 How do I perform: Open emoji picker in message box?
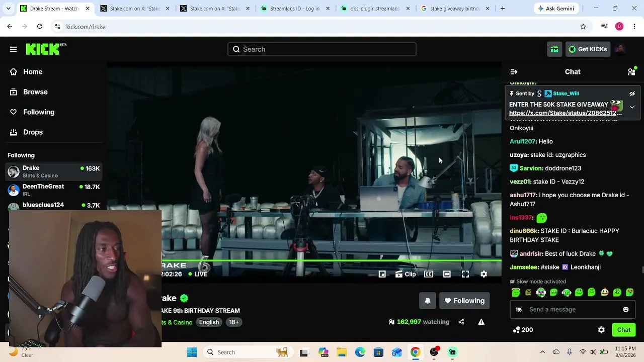coord(626,309)
